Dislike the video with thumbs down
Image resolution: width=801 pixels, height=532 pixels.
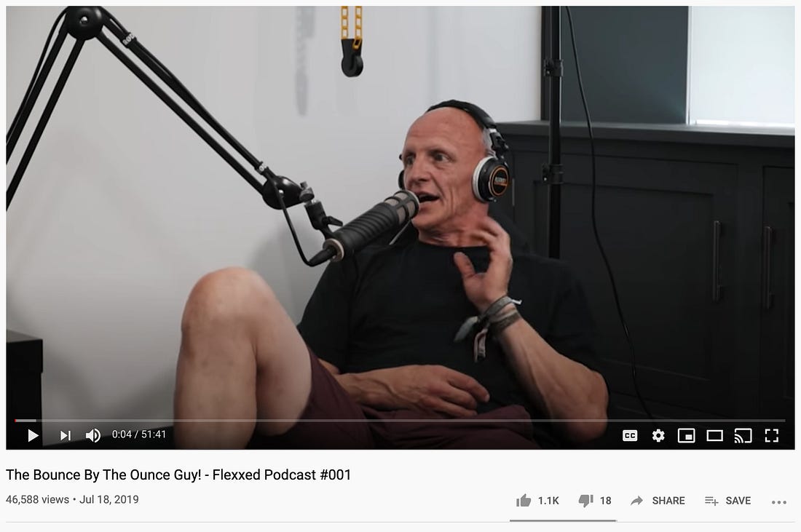[586, 501]
